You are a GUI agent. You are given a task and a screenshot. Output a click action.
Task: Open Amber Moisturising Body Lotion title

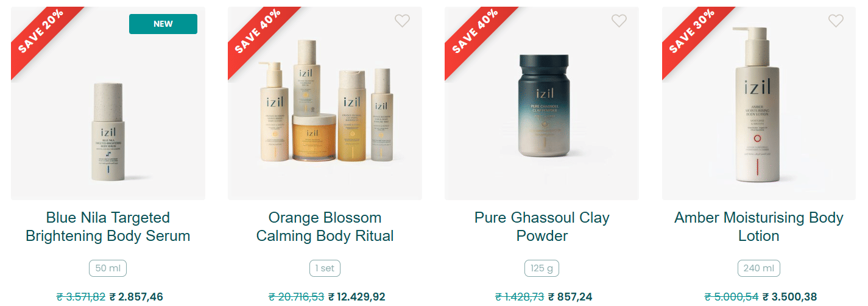click(x=759, y=227)
